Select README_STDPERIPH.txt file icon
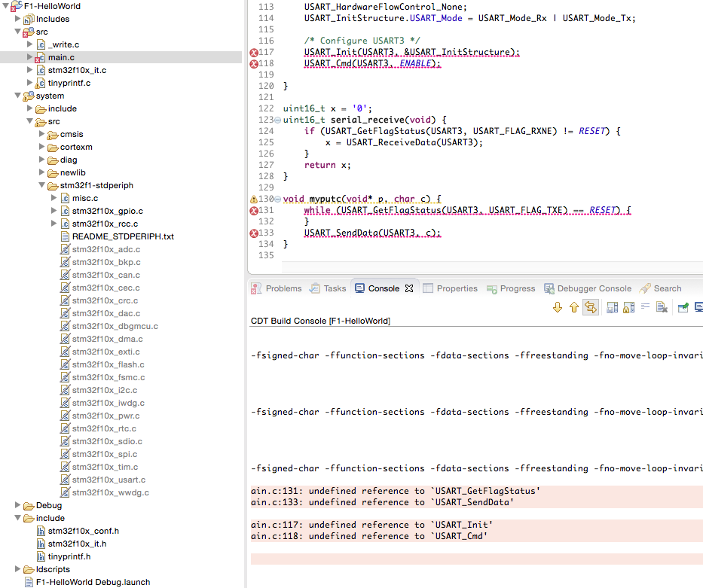703x588 pixels. pos(65,236)
